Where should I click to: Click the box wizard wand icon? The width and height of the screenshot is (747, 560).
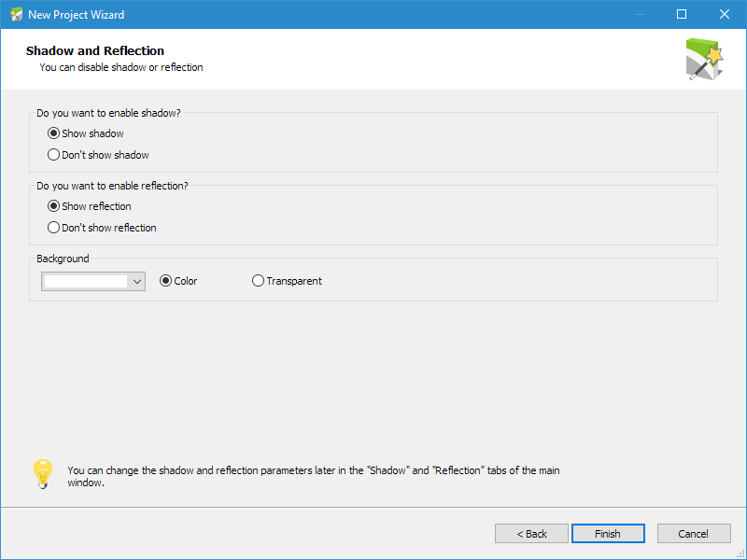(x=705, y=59)
